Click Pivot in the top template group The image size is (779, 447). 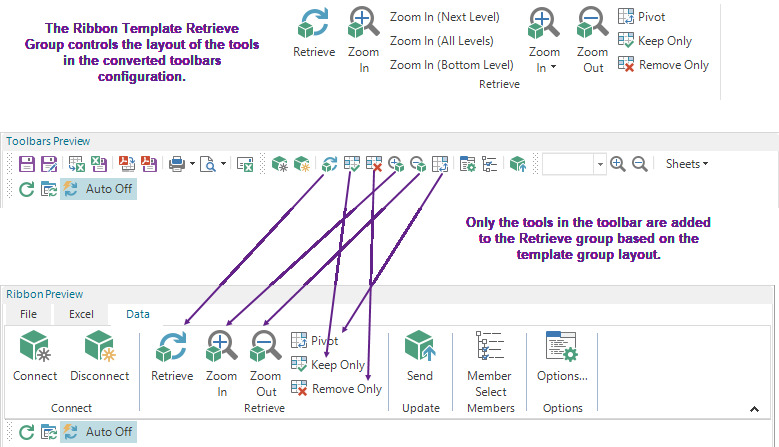point(641,17)
